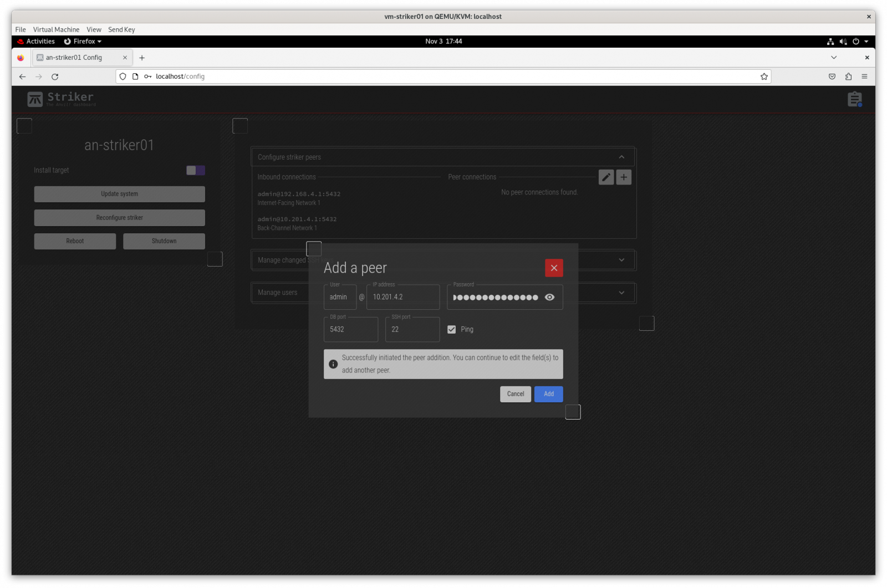Click the IP address input field
Screen dimensions: 887x588
(403, 298)
